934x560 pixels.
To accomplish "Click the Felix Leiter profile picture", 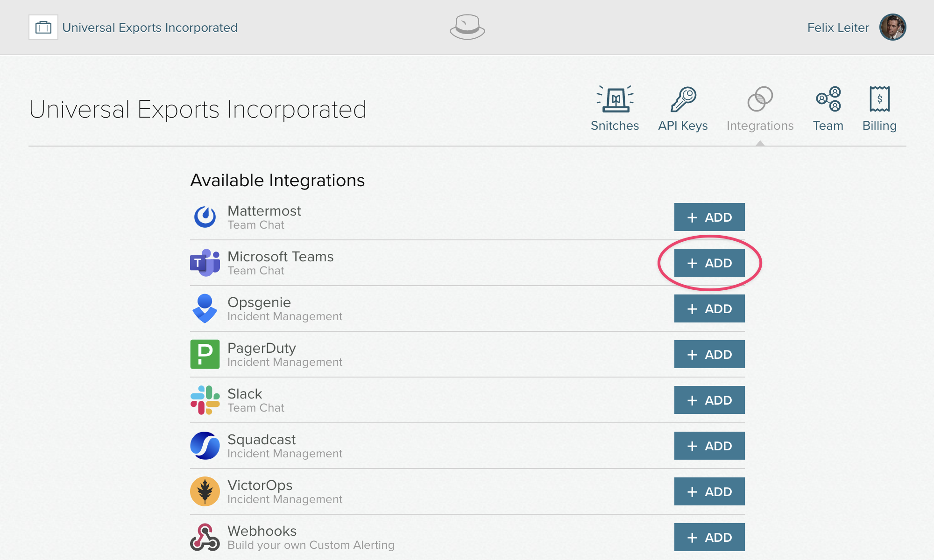I will [x=892, y=27].
